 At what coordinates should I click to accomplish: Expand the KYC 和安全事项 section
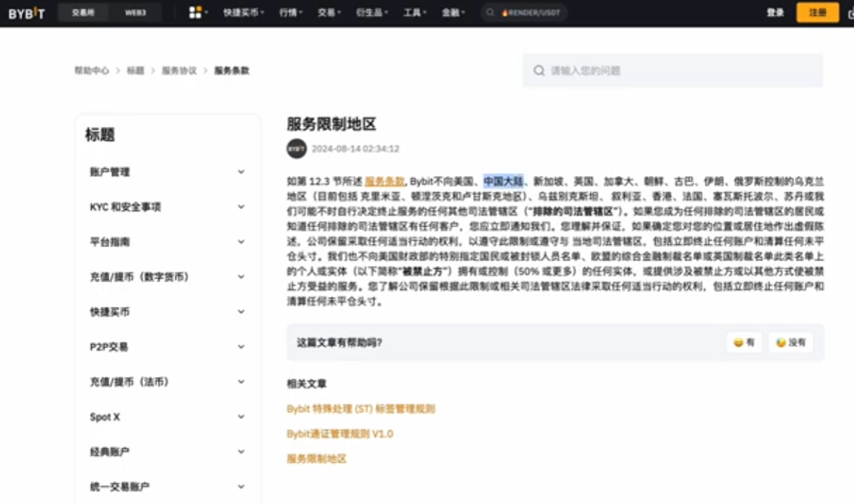pyautogui.click(x=167, y=207)
